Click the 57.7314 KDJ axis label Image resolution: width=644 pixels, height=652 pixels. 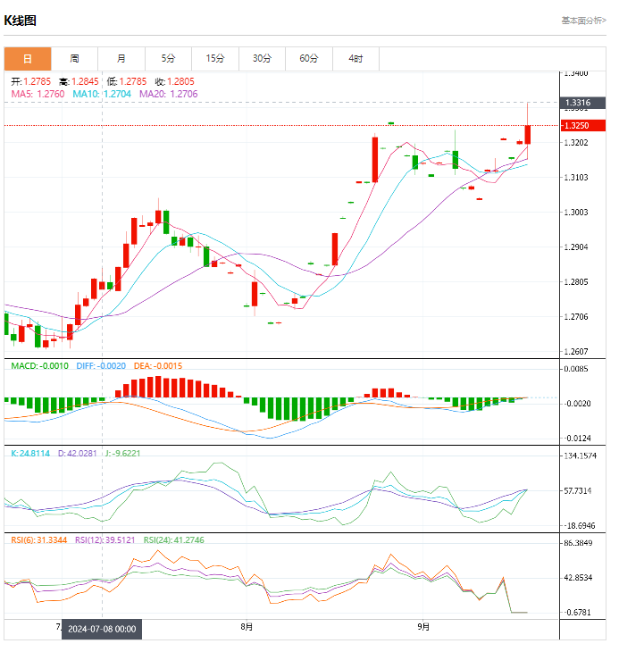578,491
